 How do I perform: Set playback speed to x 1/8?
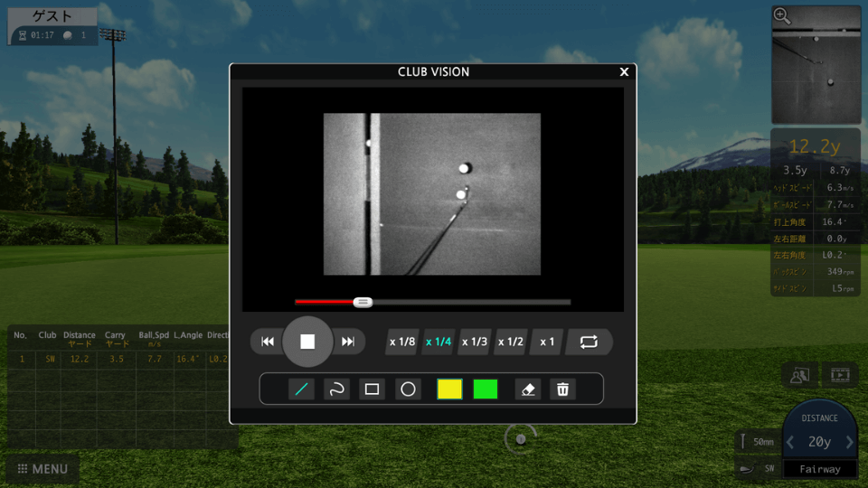pos(402,342)
